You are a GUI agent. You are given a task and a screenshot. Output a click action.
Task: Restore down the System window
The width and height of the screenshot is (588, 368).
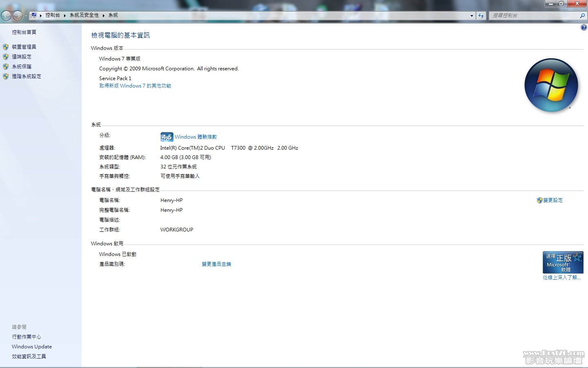(x=561, y=4)
